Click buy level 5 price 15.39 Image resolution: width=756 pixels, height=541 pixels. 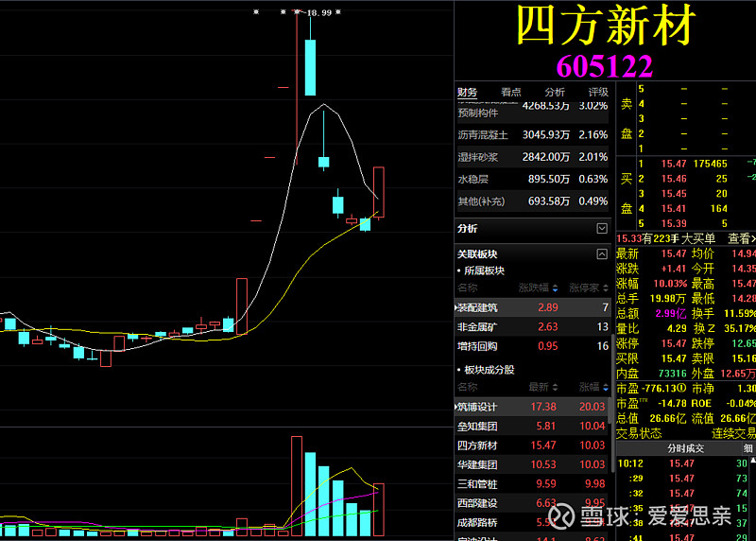coord(674,223)
